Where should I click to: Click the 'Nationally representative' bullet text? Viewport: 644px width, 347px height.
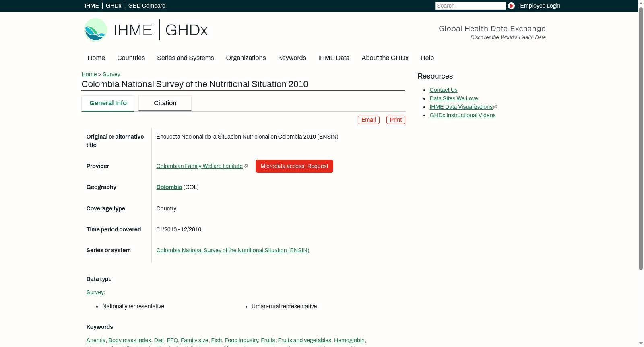pyautogui.click(x=133, y=306)
